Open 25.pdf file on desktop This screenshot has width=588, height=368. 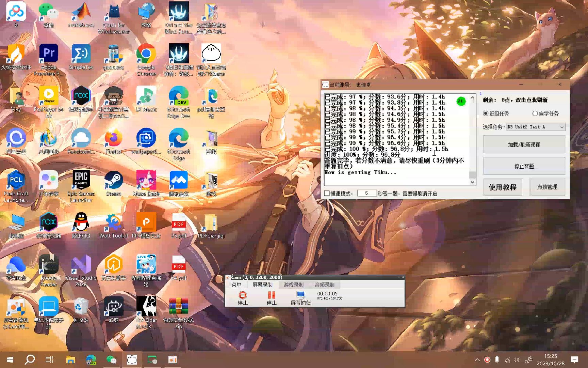179,226
